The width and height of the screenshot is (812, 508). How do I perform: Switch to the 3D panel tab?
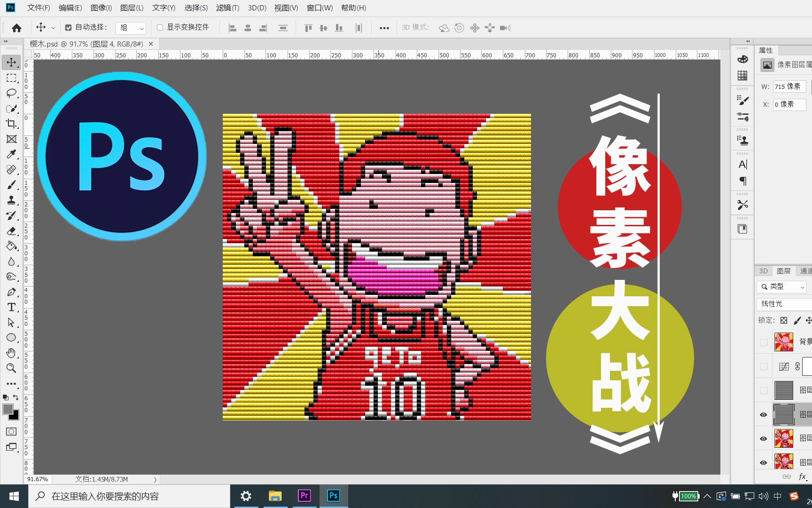764,271
